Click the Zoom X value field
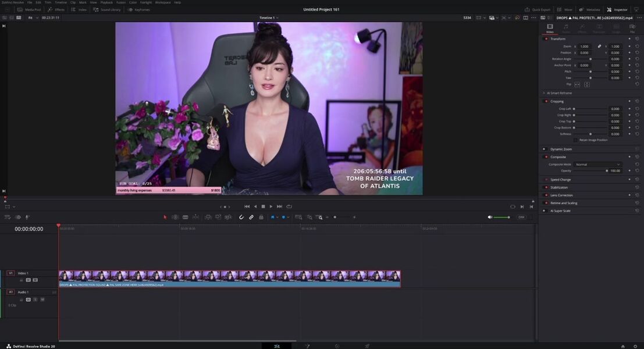Image resolution: width=644 pixels, height=349 pixels. (585, 47)
